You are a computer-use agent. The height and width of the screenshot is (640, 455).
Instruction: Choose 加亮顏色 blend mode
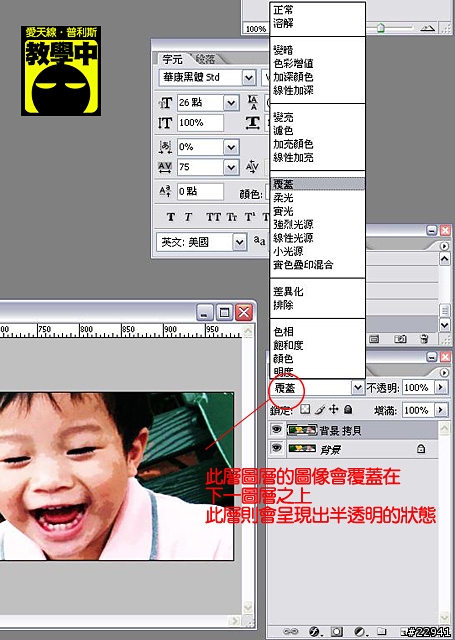293,144
